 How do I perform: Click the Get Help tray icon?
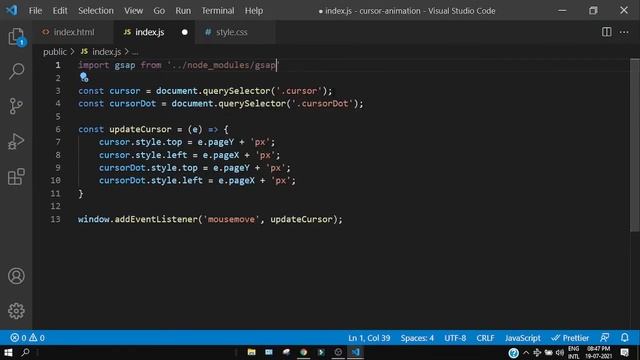coord(513,353)
